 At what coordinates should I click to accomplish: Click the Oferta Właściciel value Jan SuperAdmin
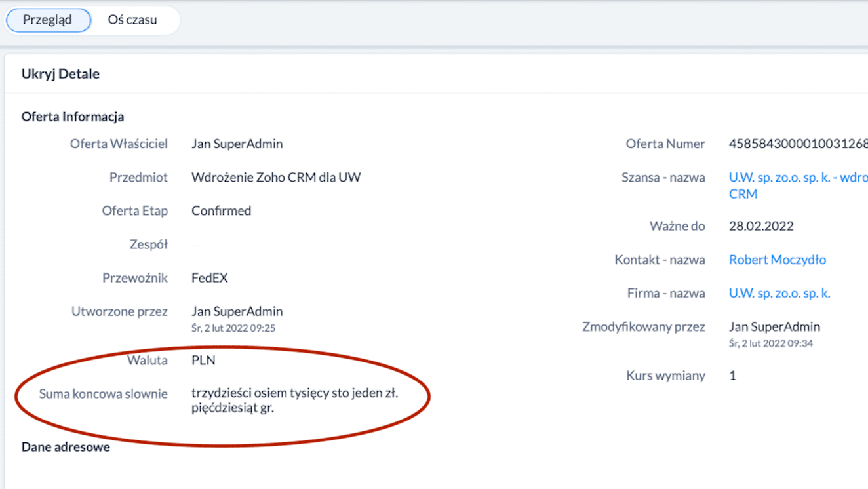coord(237,144)
